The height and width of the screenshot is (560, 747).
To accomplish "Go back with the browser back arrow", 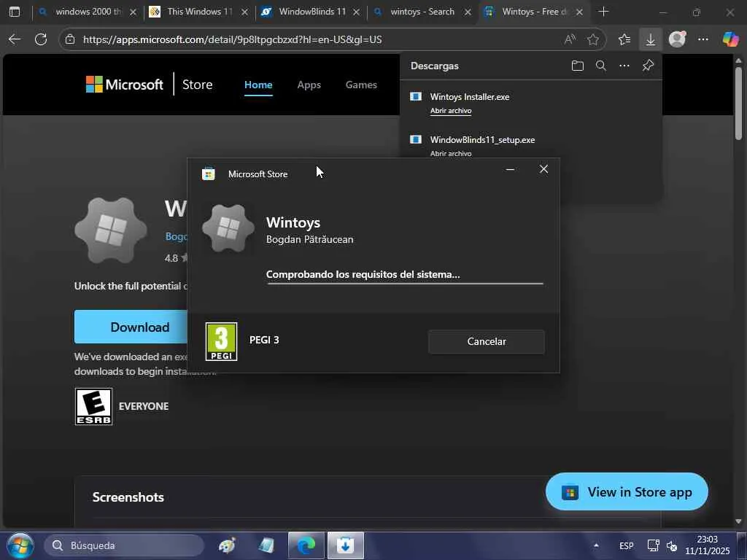I will coord(15,39).
